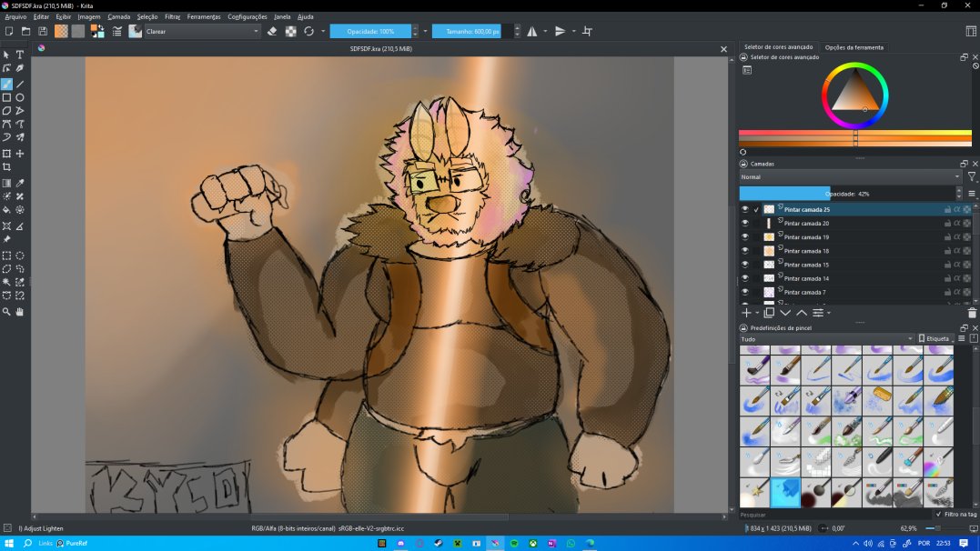Duplicate the current layer
Screen dimensions: 980x551
(x=769, y=313)
